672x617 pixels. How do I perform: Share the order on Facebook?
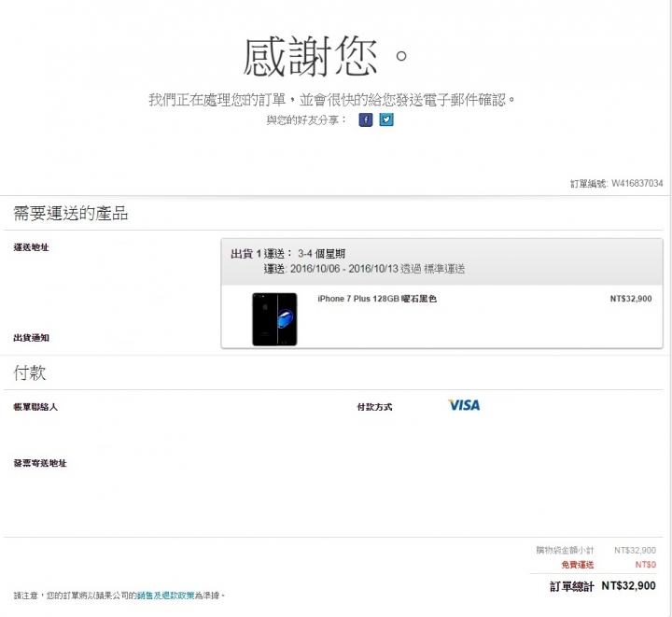click(x=366, y=119)
